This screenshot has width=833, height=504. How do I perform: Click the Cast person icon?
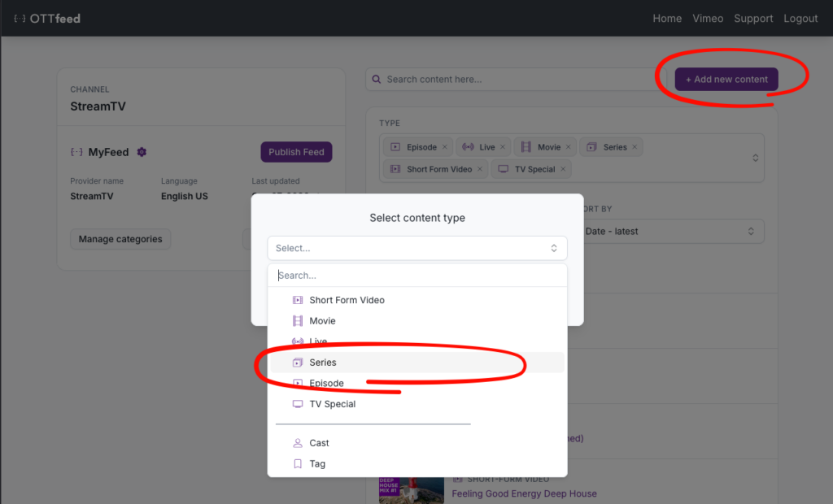(x=298, y=443)
